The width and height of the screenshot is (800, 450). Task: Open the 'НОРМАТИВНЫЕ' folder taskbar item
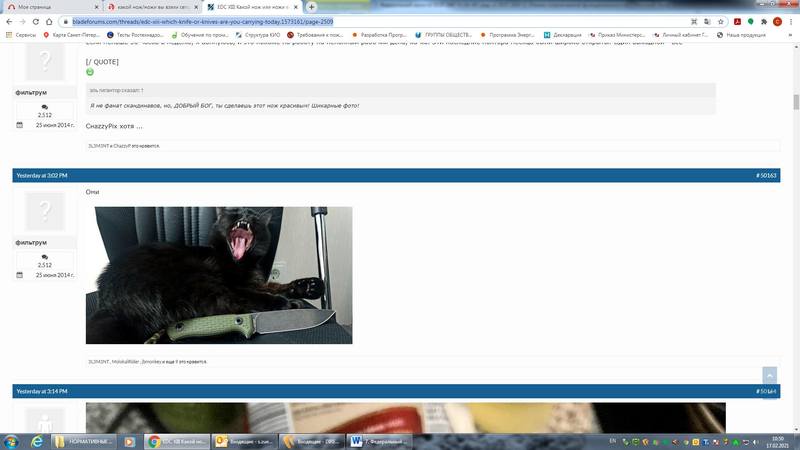pos(84,441)
